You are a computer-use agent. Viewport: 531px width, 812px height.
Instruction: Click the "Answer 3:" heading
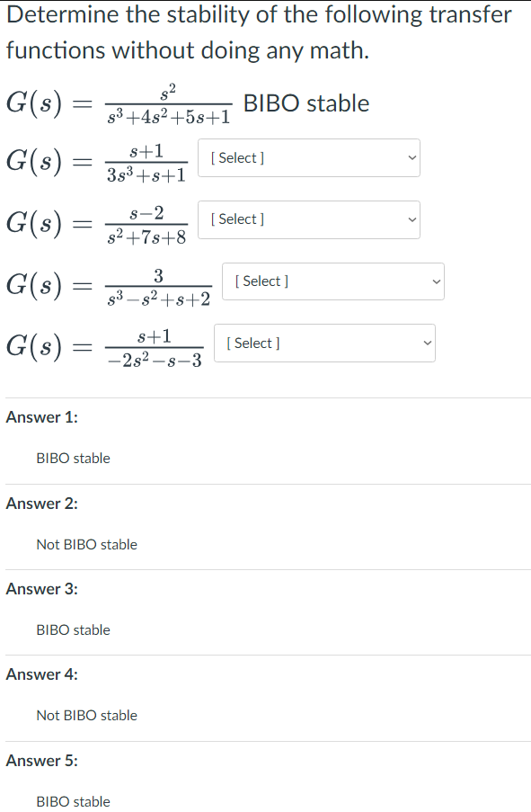click(41, 588)
